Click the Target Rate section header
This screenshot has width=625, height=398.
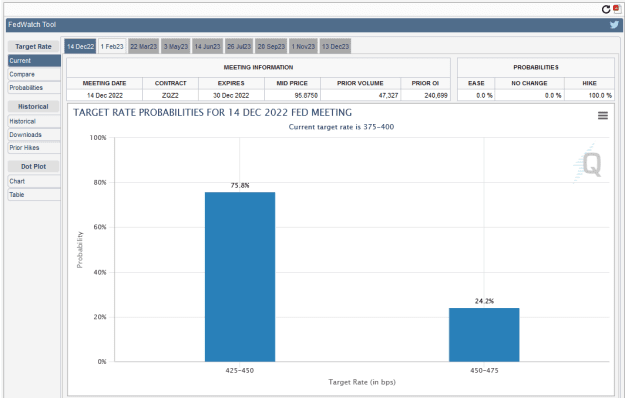(x=33, y=47)
